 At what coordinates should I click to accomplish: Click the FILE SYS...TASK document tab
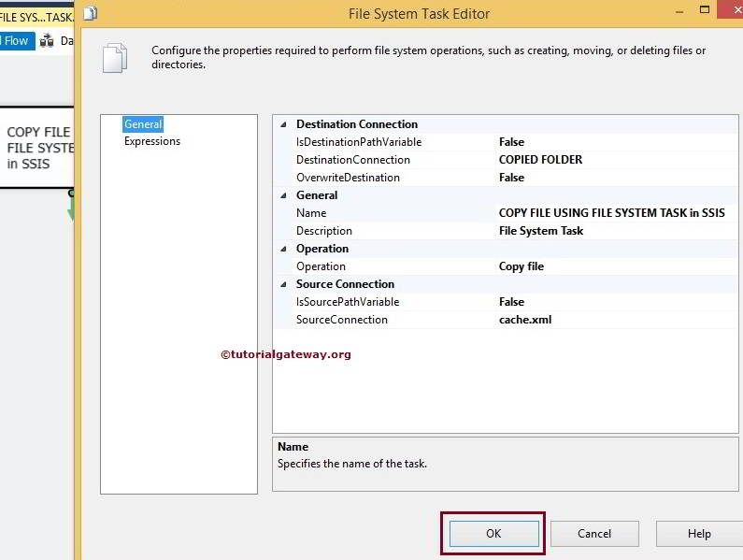click(36, 18)
